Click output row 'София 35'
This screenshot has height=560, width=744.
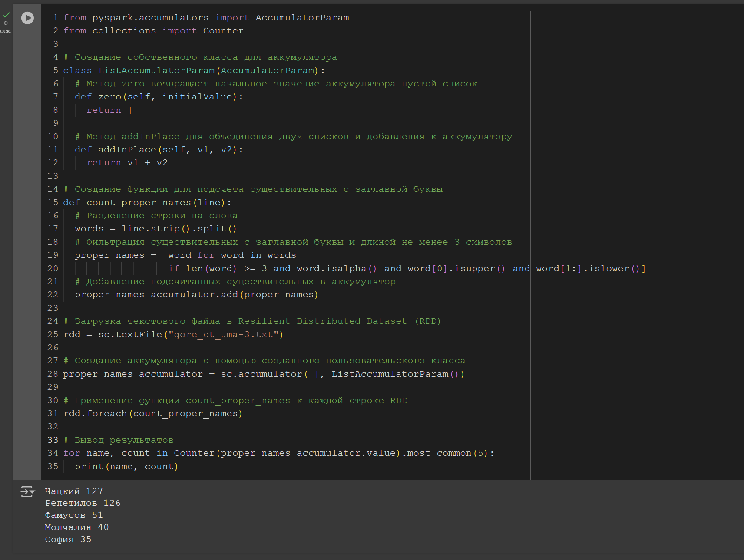coord(68,540)
